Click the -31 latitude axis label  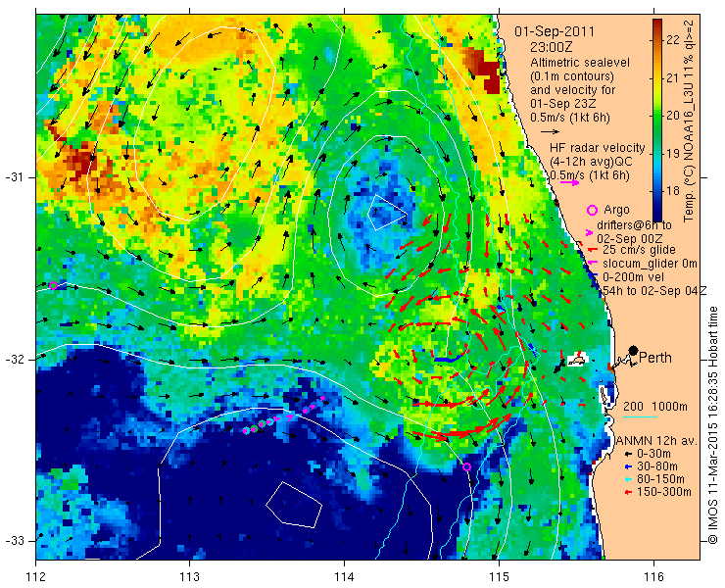tap(15, 177)
